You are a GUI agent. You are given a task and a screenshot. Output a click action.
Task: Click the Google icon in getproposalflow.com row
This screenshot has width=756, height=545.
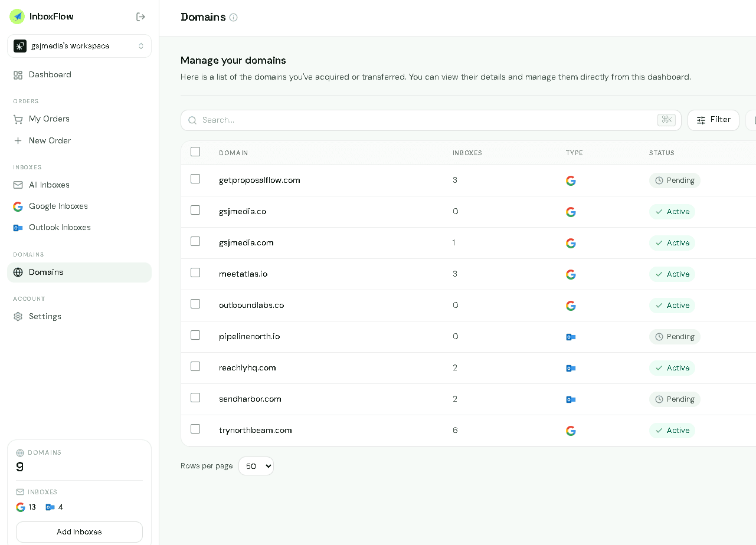571,180
